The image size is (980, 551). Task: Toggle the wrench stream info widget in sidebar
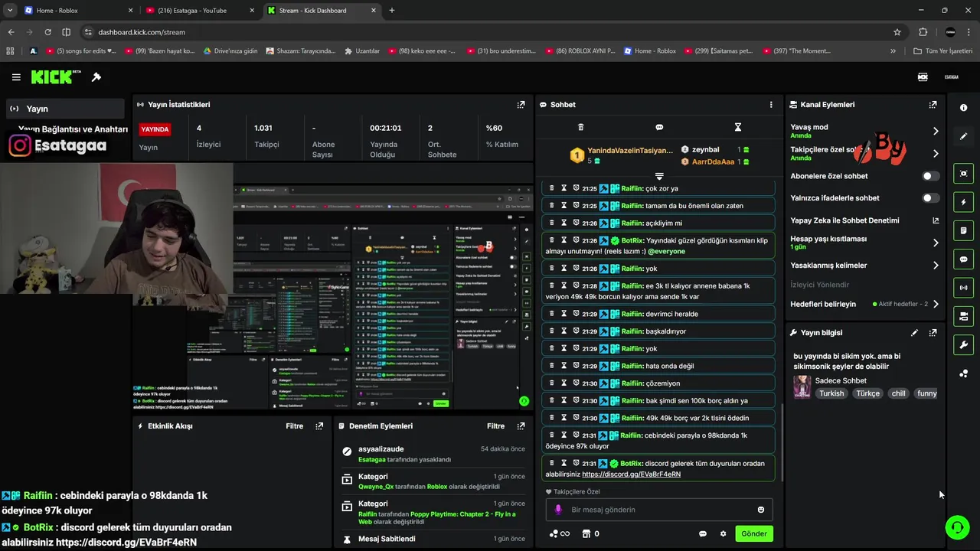[963, 344]
